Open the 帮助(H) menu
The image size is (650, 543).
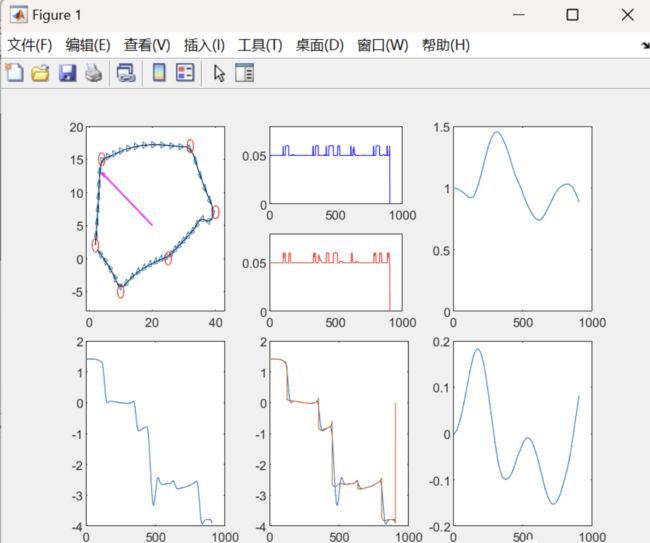point(446,45)
